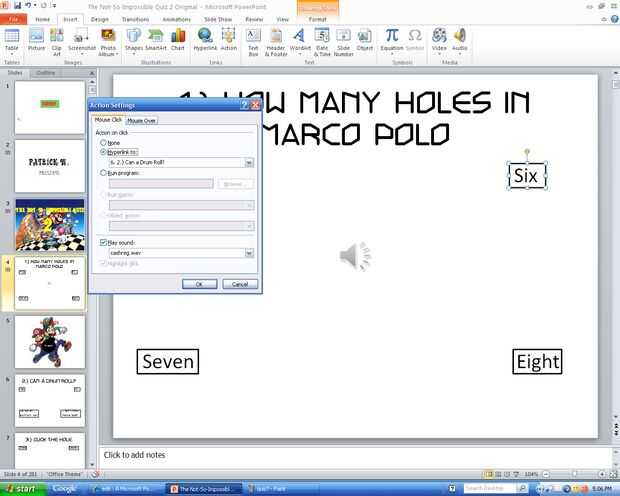Select the Seven text box on slide

[x=168, y=361]
